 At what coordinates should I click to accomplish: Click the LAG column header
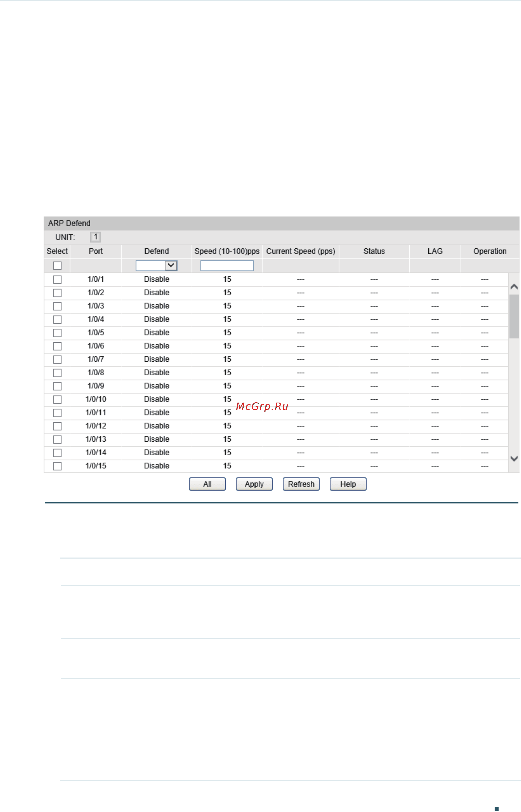click(x=435, y=251)
